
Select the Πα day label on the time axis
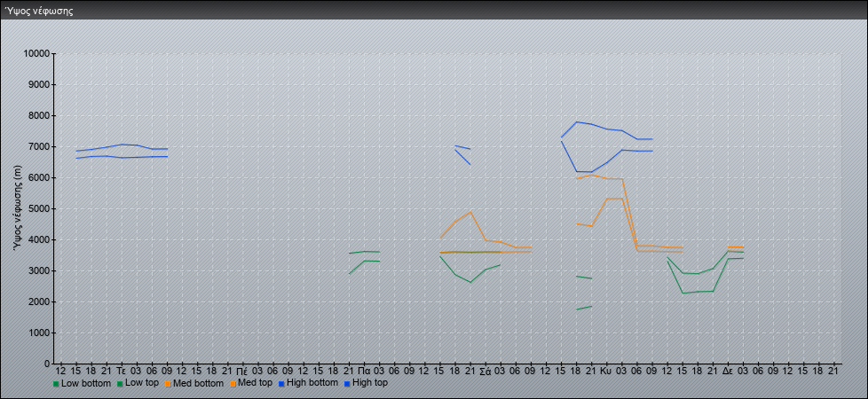(364, 371)
